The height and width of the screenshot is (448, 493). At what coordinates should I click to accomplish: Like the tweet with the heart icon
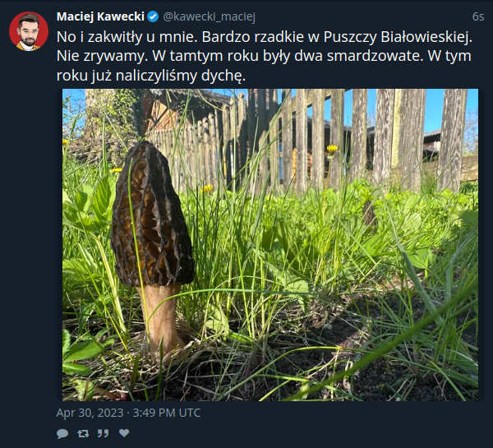coord(124,433)
